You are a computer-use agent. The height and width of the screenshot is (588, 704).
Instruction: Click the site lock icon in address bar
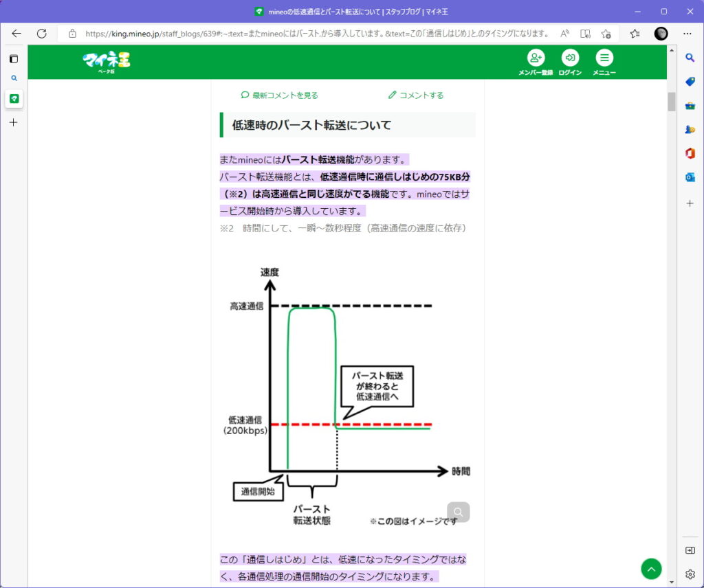[72, 34]
